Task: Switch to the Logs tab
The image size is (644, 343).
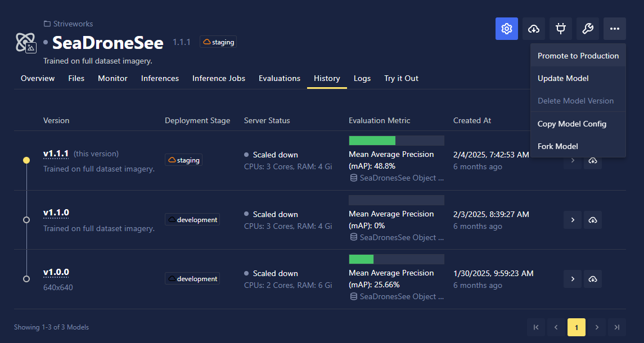Action: click(362, 79)
